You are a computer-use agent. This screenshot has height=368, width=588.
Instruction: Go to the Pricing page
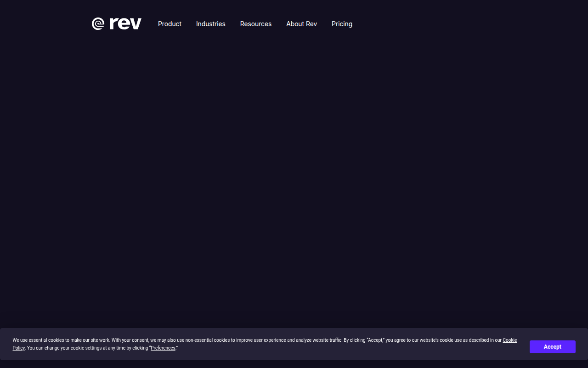coord(342,24)
